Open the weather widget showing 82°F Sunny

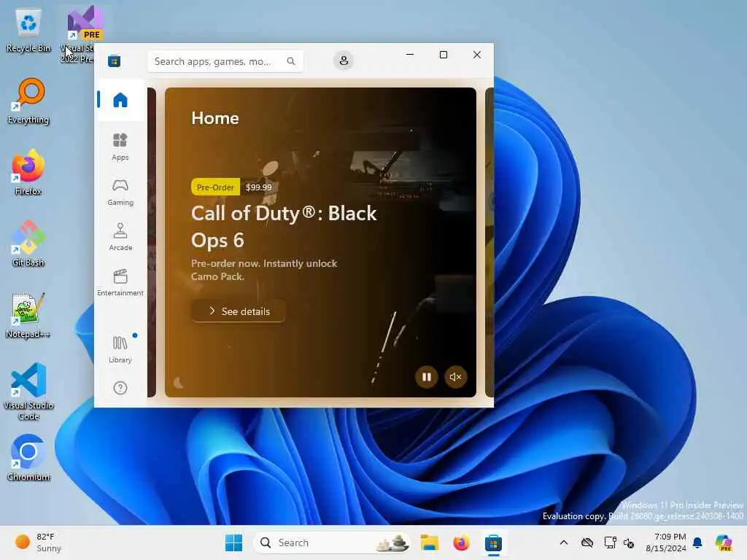38,542
